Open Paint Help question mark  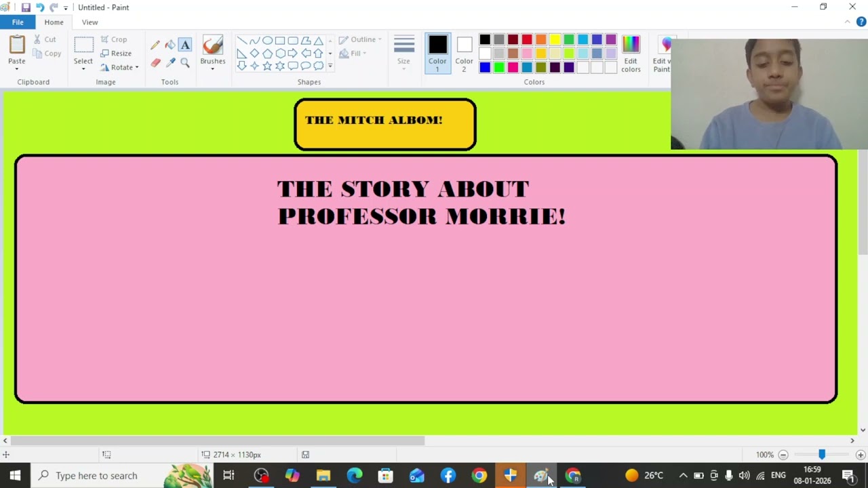(x=861, y=22)
